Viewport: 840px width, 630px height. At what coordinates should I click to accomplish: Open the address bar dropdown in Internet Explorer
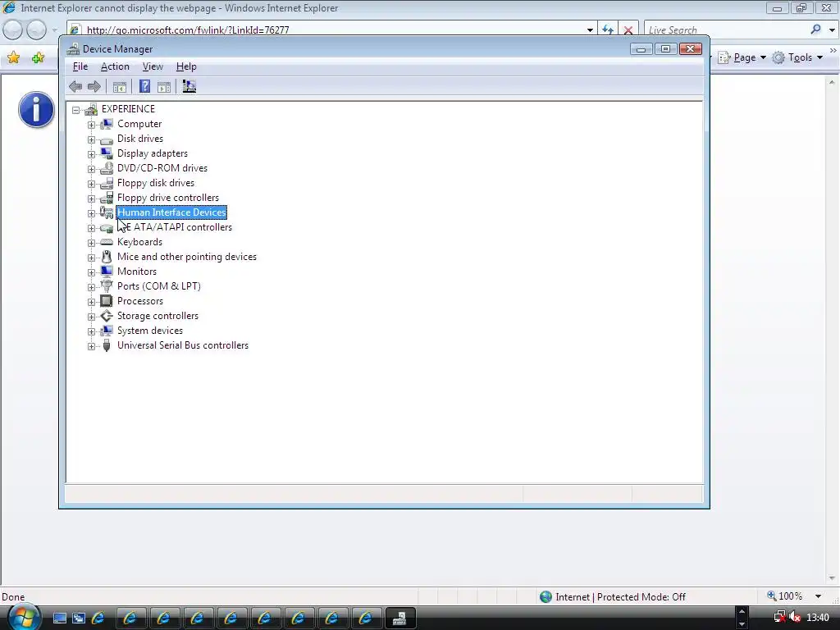point(590,30)
